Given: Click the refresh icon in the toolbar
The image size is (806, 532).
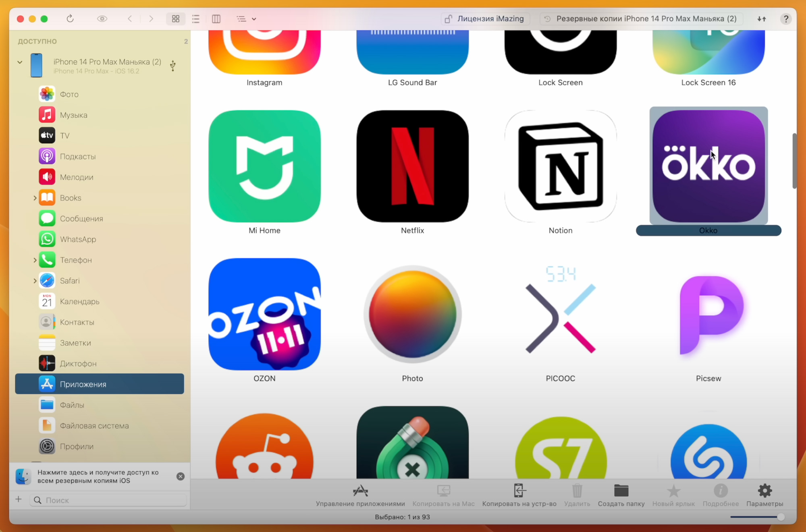Looking at the screenshot, I should [x=70, y=19].
